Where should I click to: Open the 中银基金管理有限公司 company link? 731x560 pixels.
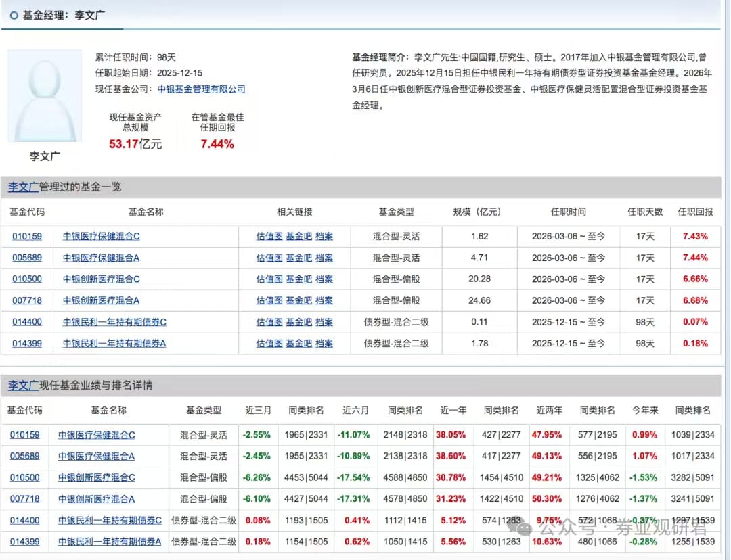pyautogui.click(x=201, y=89)
